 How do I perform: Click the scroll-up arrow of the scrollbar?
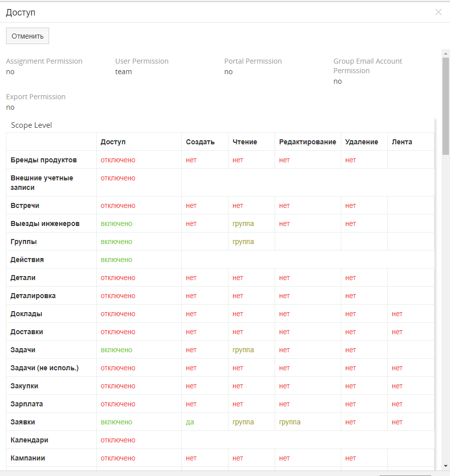click(445, 53)
